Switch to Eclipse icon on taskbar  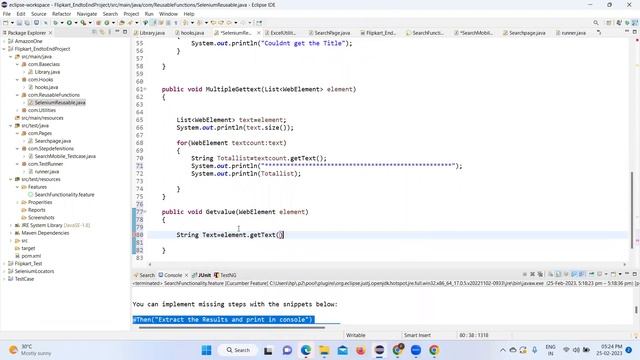point(380,350)
